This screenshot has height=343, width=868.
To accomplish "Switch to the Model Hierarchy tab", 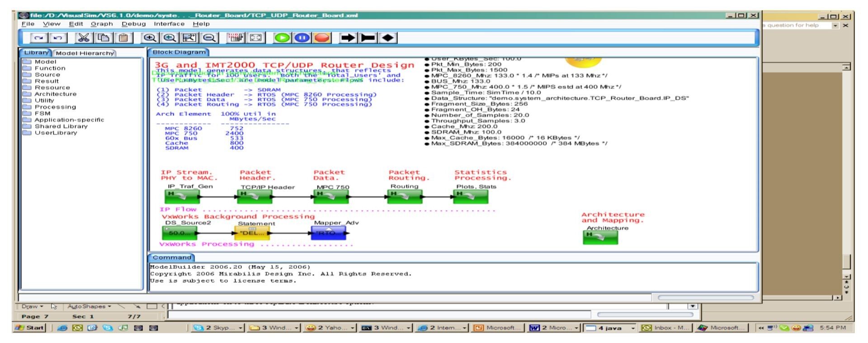I will [85, 53].
